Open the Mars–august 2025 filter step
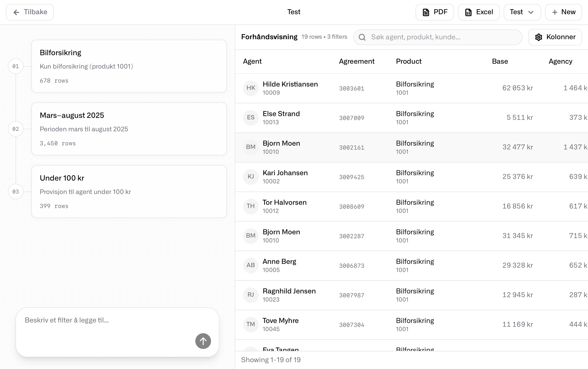Image resolution: width=588 pixels, height=369 pixels. pyautogui.click(x=129, y=129)
